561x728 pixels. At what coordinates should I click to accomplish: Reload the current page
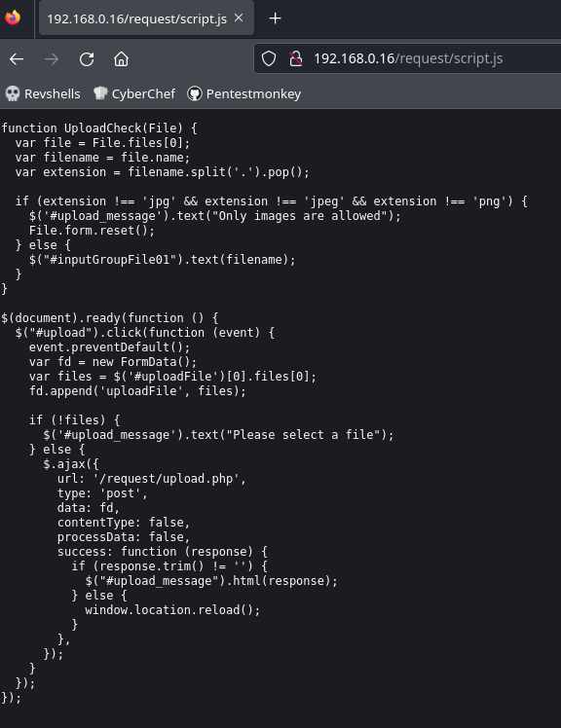coord(87,59)
